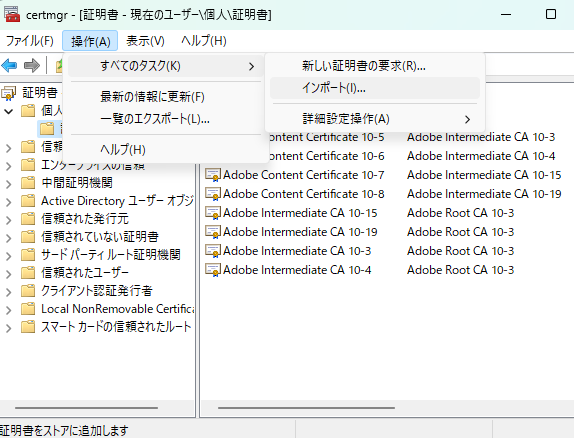
Task: Expand the 中間証明機関 node chevron
Action: tap(8, 183)
